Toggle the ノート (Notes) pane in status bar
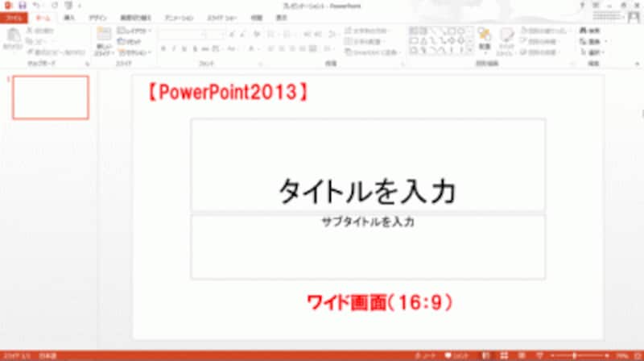The image size is (644, 361). [x=425, y=355]
